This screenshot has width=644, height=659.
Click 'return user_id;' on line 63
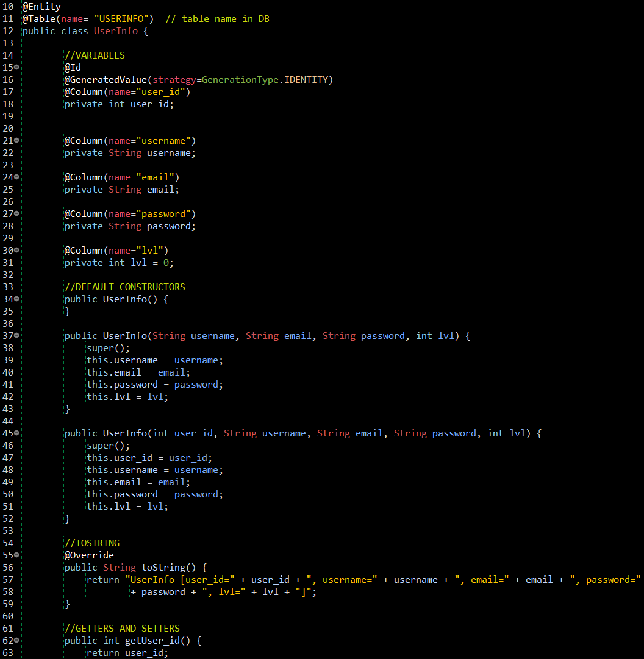point(127,653)
